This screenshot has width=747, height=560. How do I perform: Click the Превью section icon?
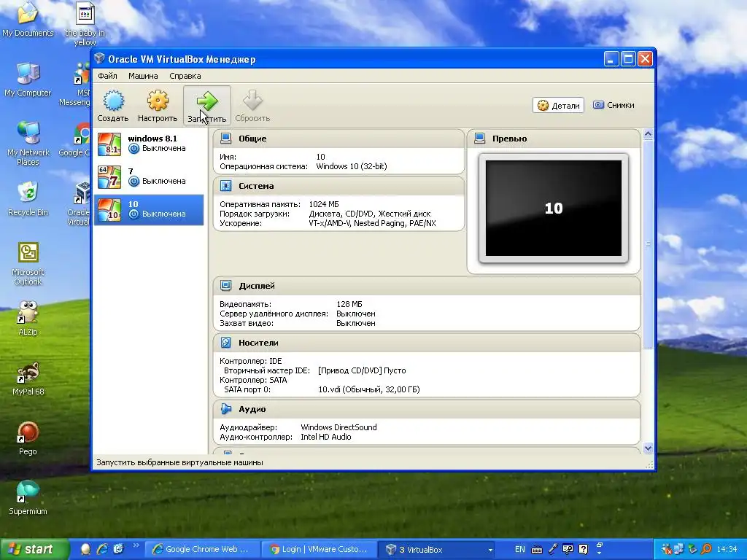click(480, 139)
